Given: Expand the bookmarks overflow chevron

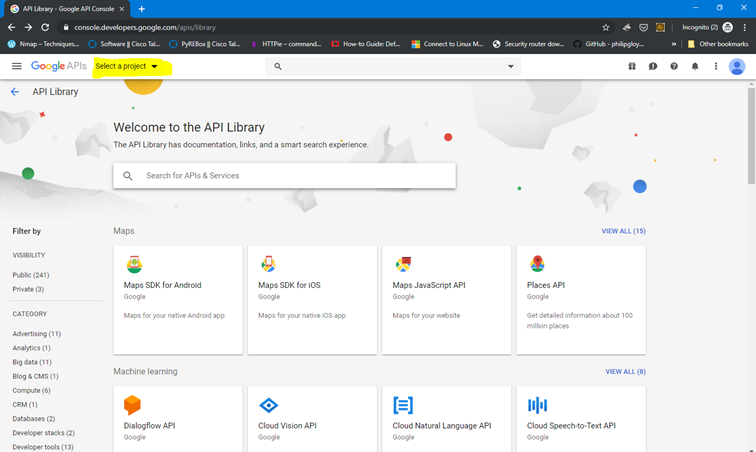Looking at the screenshot, I should point(674,44).
